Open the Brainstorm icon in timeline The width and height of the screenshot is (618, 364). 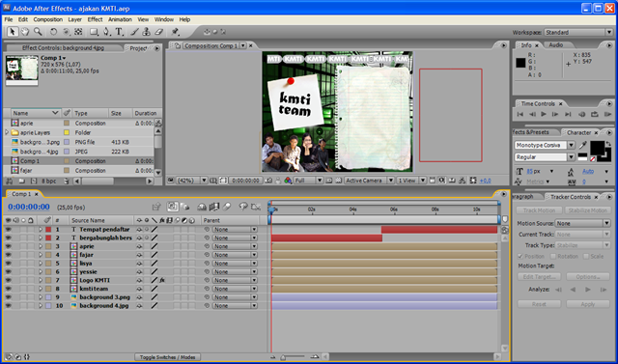pyautogui.click(x=242, y=207)
